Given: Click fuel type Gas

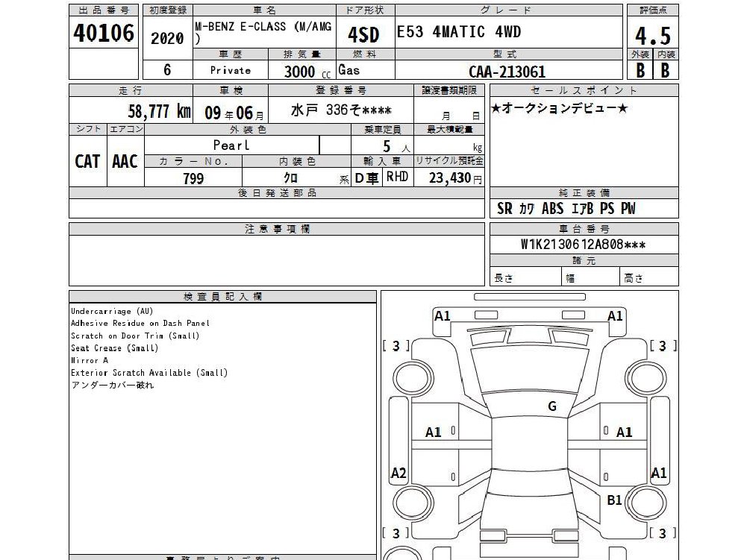Looking at the screenshot, I should 349,70.
